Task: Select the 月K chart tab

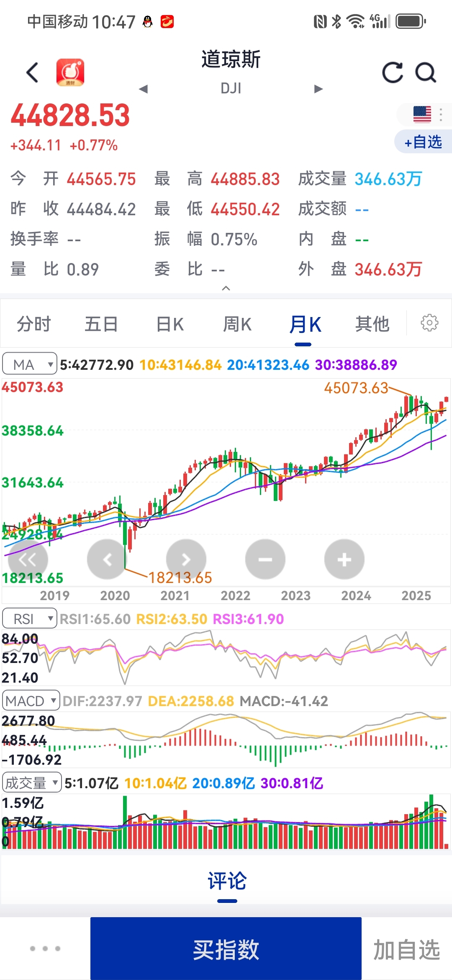Action: 305,324
